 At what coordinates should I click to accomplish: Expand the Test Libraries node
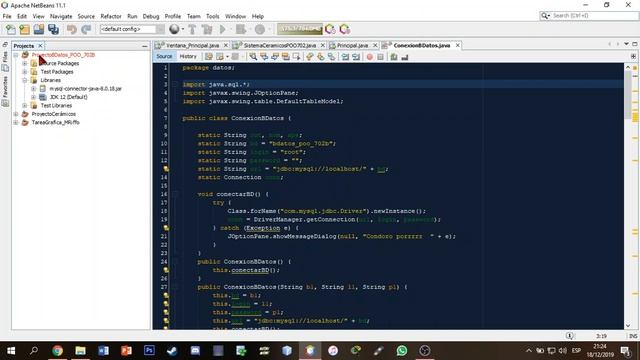[x=24, y=105]
